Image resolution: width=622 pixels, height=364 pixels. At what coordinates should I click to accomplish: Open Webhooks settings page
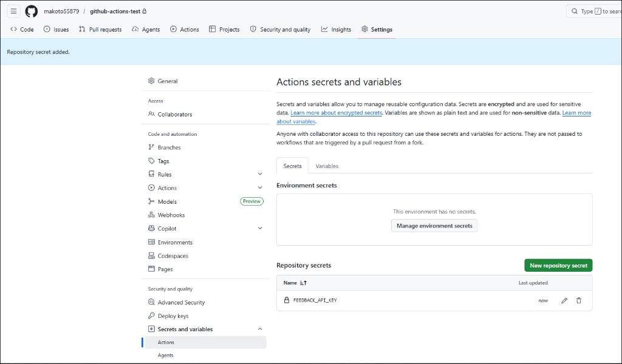point(171,215)
